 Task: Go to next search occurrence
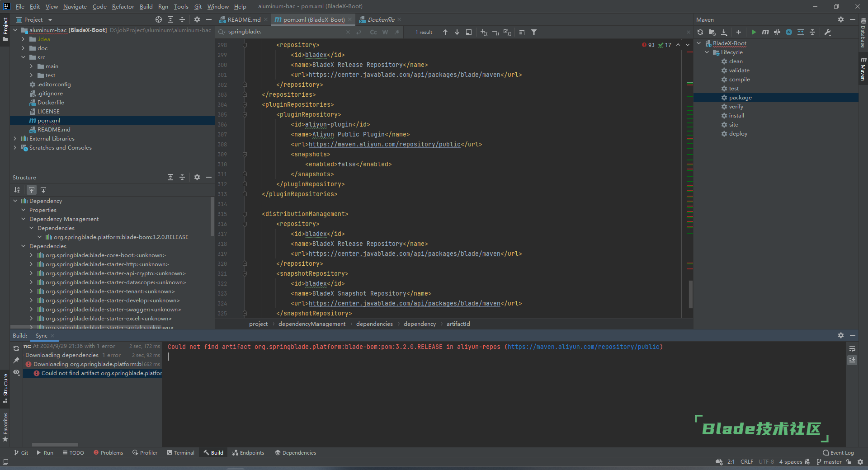coord(457,32)
